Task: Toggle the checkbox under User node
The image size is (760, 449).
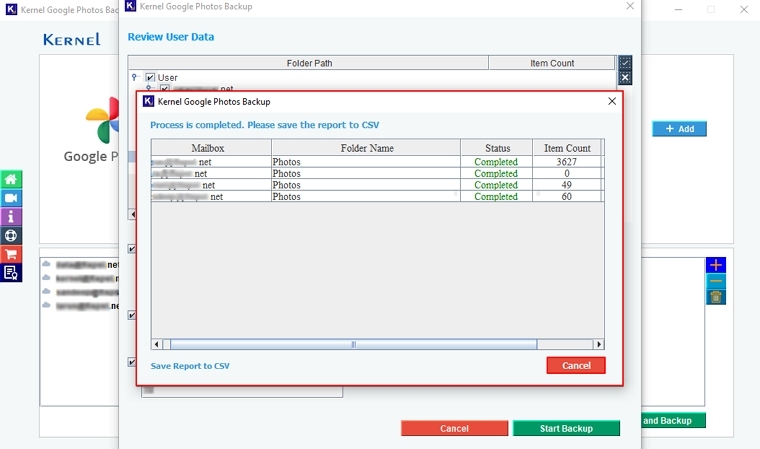Action: click(x=165, y=88)
